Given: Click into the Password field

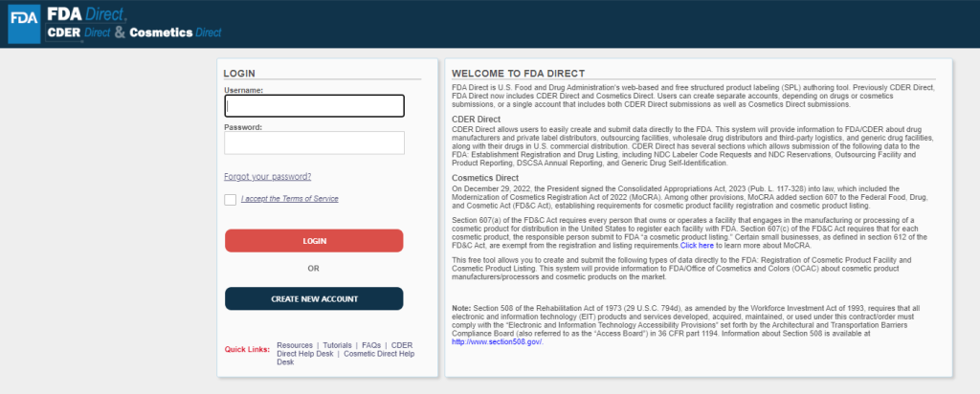Looking at the screenshot, I should click(314, 142).
